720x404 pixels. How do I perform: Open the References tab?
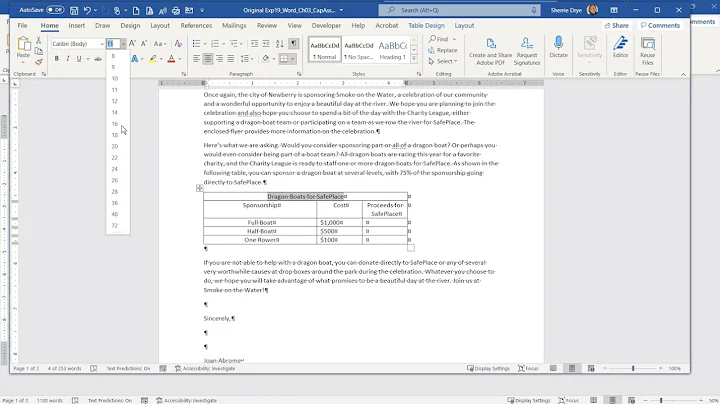click(x=196, y=26)
